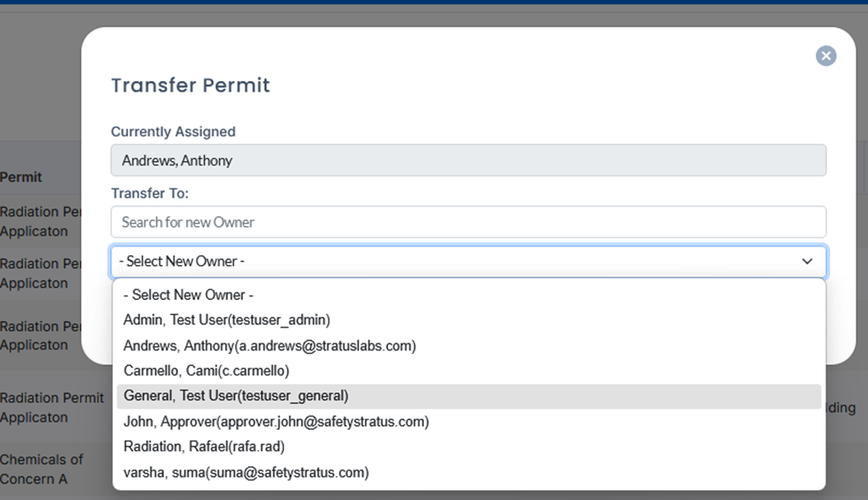
Task: Click the Permit column header in background
Action: pos(21,177)
